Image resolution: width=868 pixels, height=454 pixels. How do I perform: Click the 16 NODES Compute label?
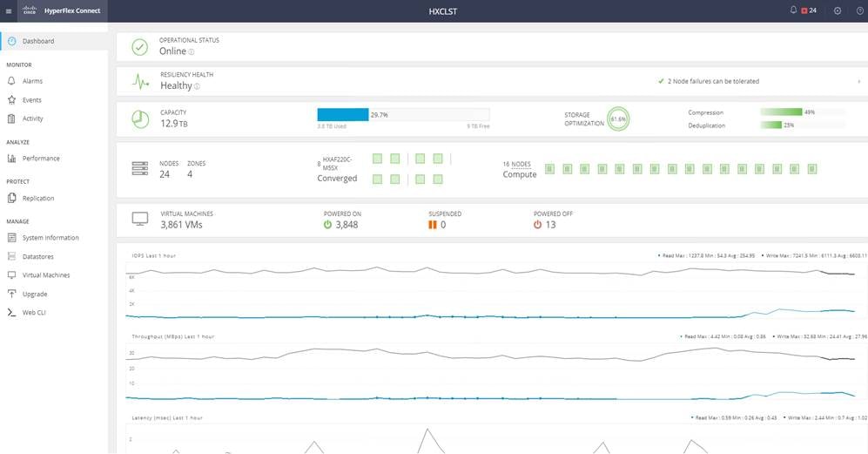click(519, 169)
